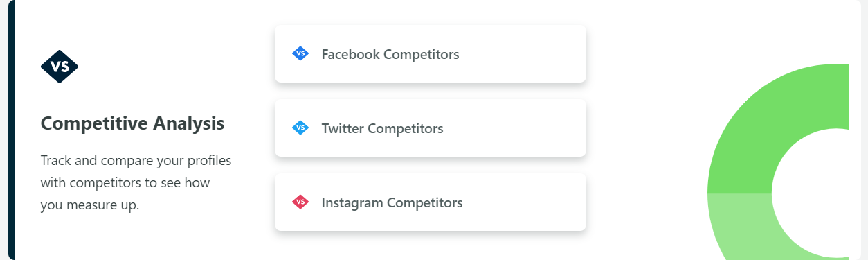Open the Twitter Competitors report card
868x260 pixels.
click(x=431, y=128)
